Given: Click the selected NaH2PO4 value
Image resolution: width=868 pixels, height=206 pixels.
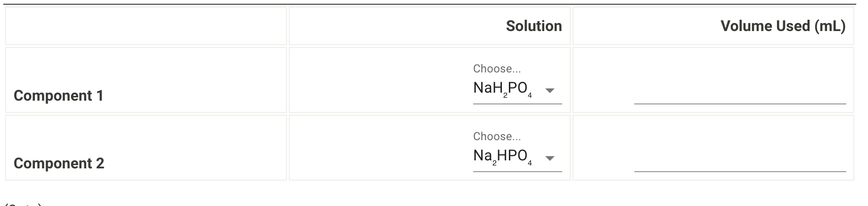Looking at the screenshot, I should click(x=503, y=89).
